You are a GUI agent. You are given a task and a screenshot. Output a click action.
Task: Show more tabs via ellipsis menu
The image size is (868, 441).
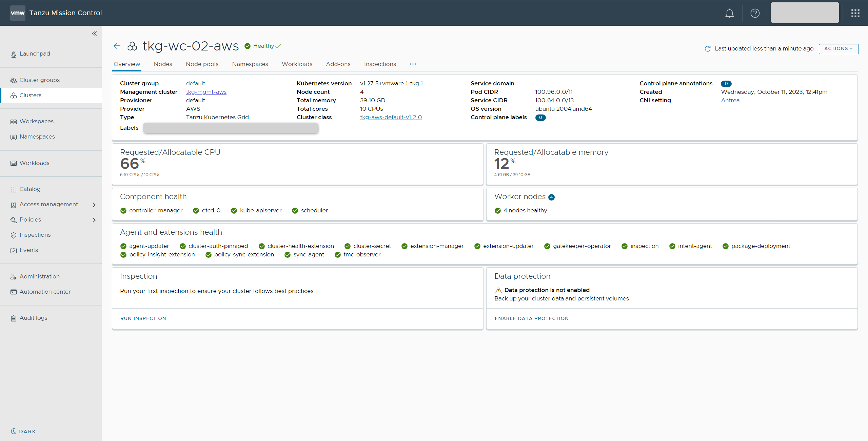tap(413, 64)
